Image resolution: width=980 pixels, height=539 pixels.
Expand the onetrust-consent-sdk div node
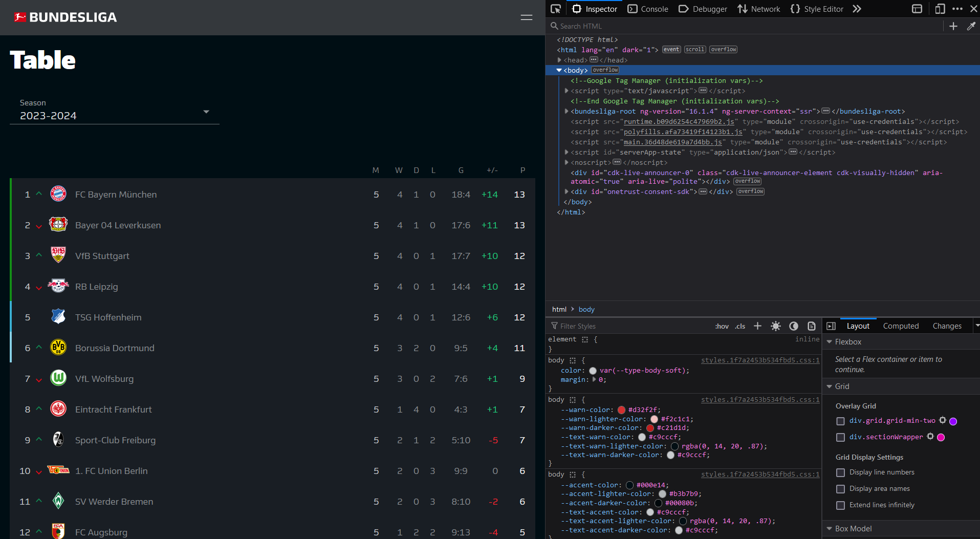click(567, 191)
